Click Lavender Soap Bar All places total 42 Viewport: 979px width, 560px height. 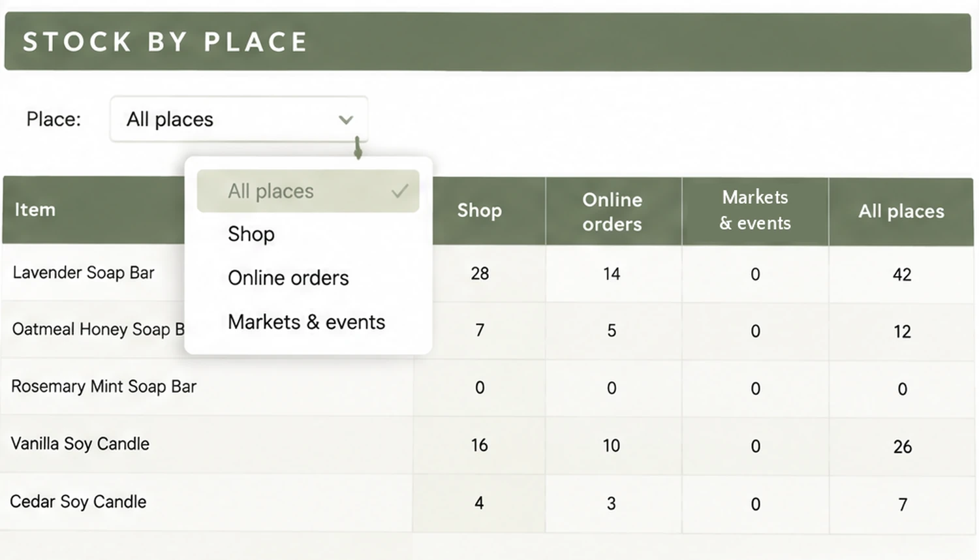[902, 274]
